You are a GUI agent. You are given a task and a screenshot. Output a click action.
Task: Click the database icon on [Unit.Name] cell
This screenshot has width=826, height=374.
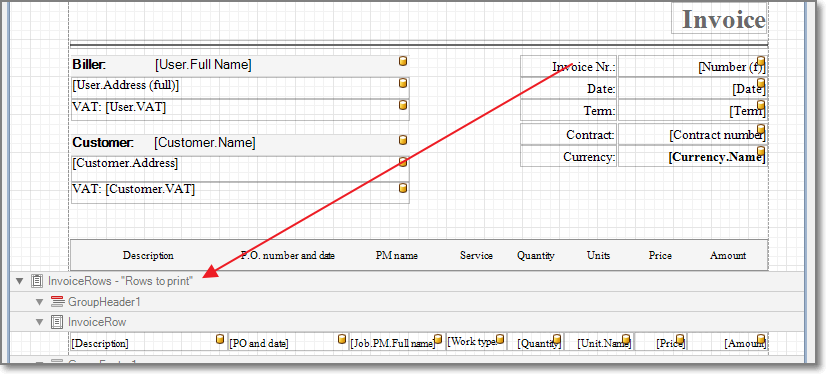[626, 339]
